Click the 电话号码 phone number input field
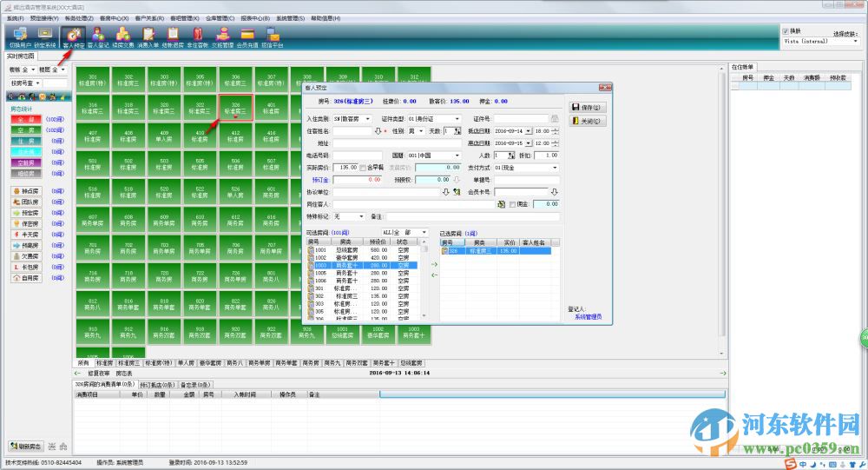The height and width of the screenshot is (470, 868). (x=358, y=156)
